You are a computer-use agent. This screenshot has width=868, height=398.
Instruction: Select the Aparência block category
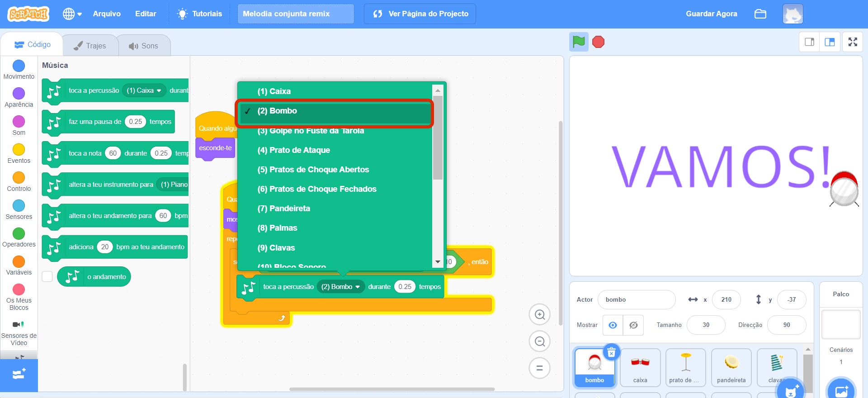click(x=19, y=98)
